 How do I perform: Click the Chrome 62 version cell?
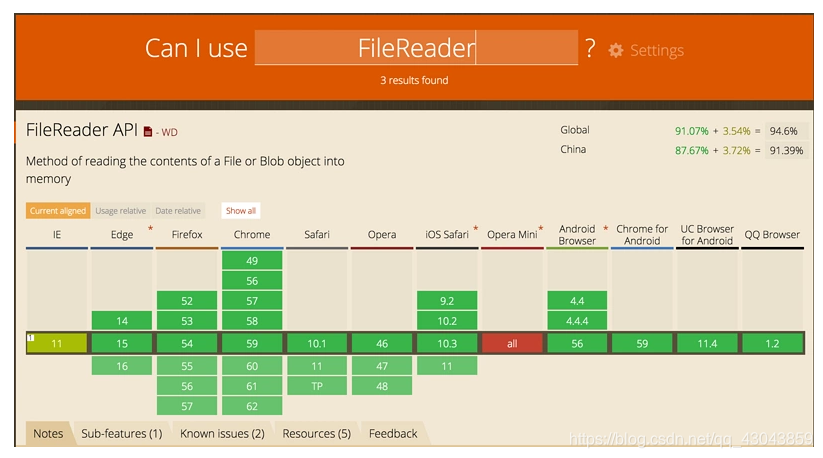tap(252, 406)
